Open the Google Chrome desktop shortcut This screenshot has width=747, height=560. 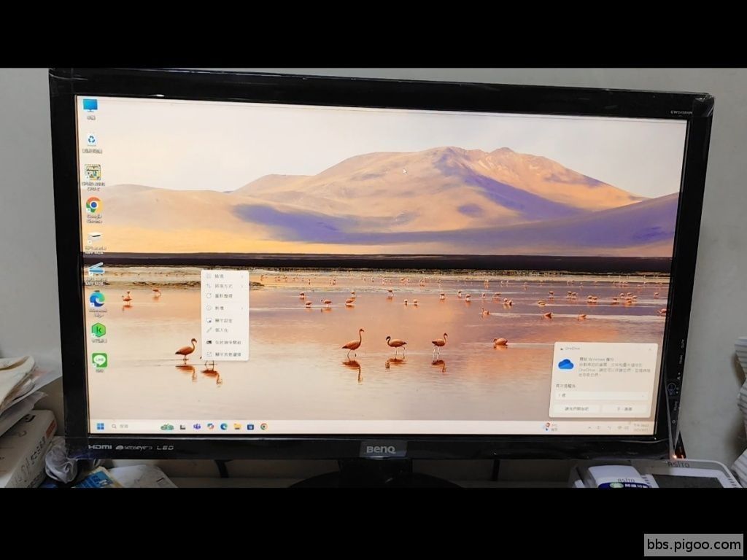coord(93,206)
